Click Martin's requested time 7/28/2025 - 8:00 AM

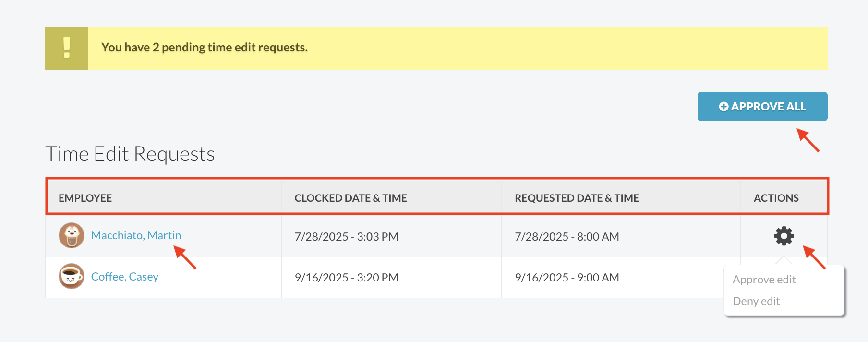567,237
